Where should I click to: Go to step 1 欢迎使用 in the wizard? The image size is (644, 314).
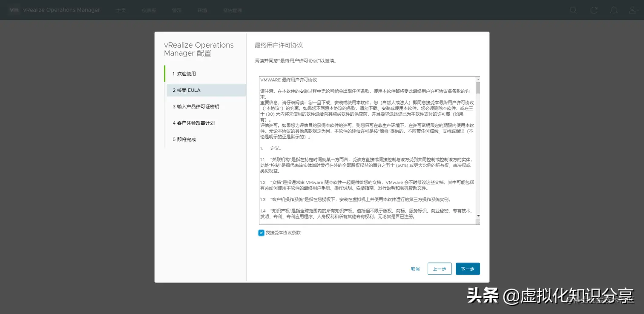(185, 73)
